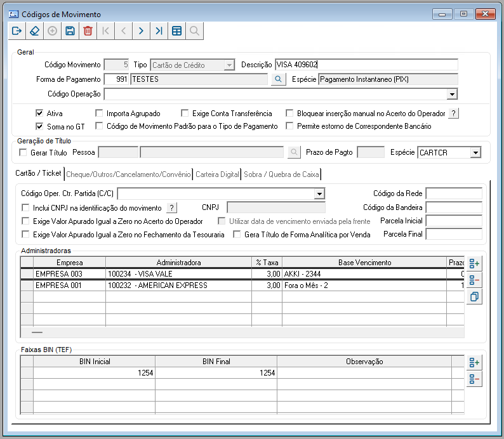This screenshot has width=504, height=439.
Task: Check the Gerar Título option
Action: pyautogui.click(x=23, y=152)
